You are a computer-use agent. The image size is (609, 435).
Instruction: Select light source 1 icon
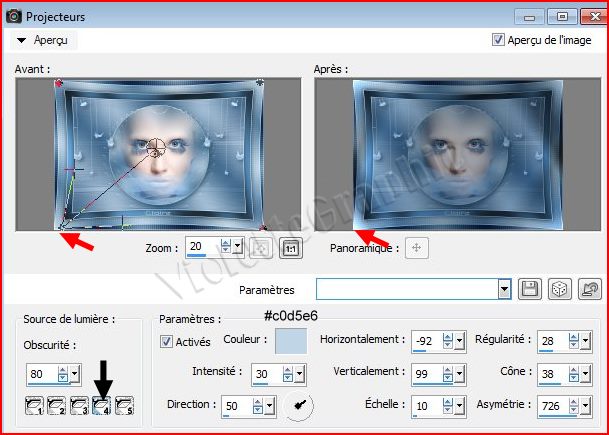(x=36, y=406)
